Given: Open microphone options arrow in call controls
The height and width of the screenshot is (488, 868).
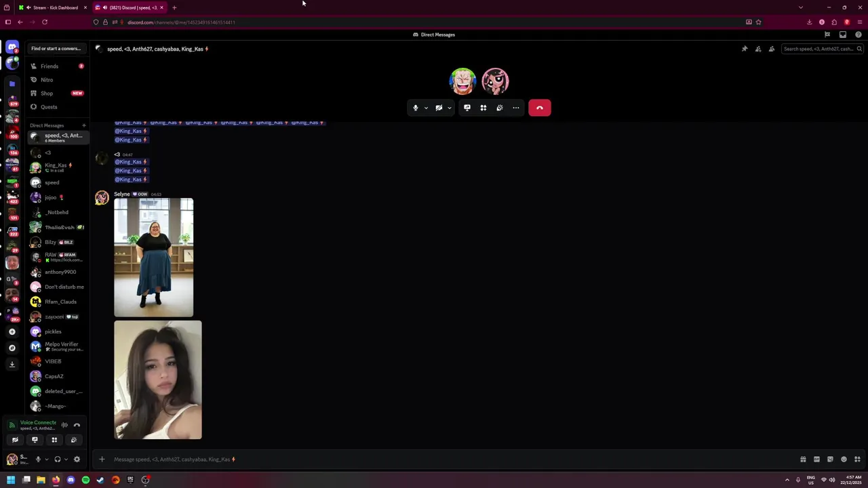Looking at the screenshot, I should point(426,108).
